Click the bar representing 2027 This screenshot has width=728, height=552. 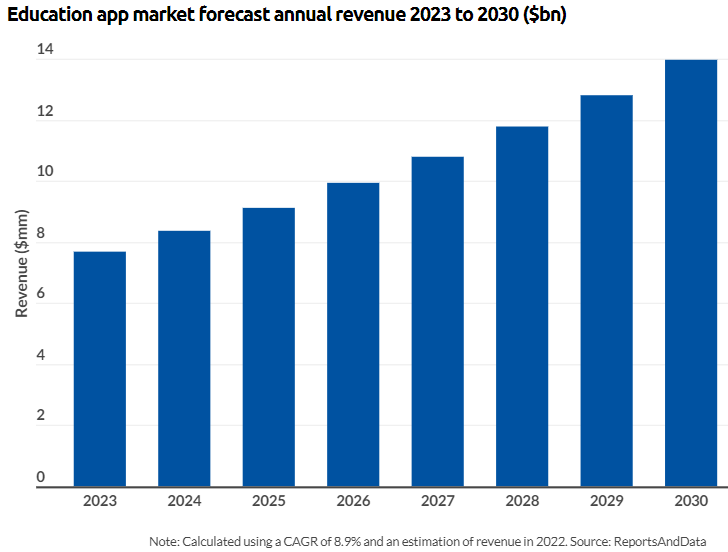click(438, 321)
